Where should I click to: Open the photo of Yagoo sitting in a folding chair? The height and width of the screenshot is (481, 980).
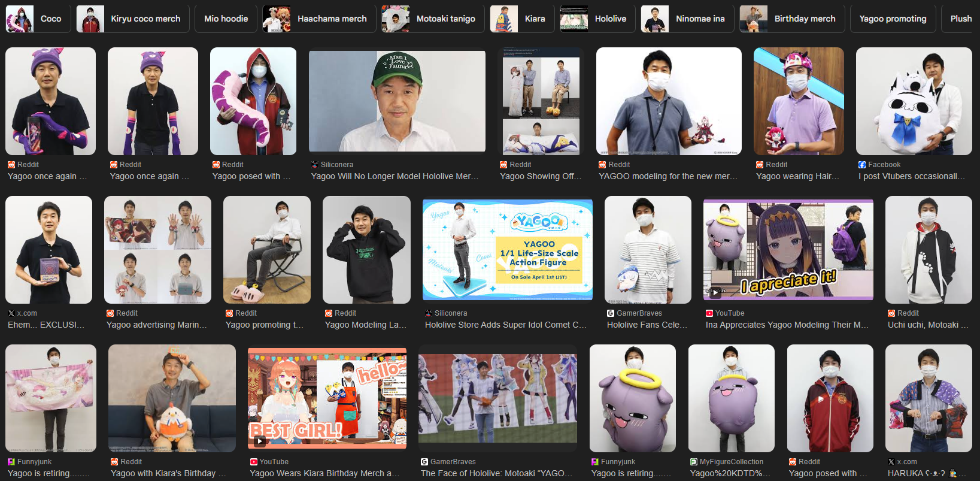(x=267, y=250)
